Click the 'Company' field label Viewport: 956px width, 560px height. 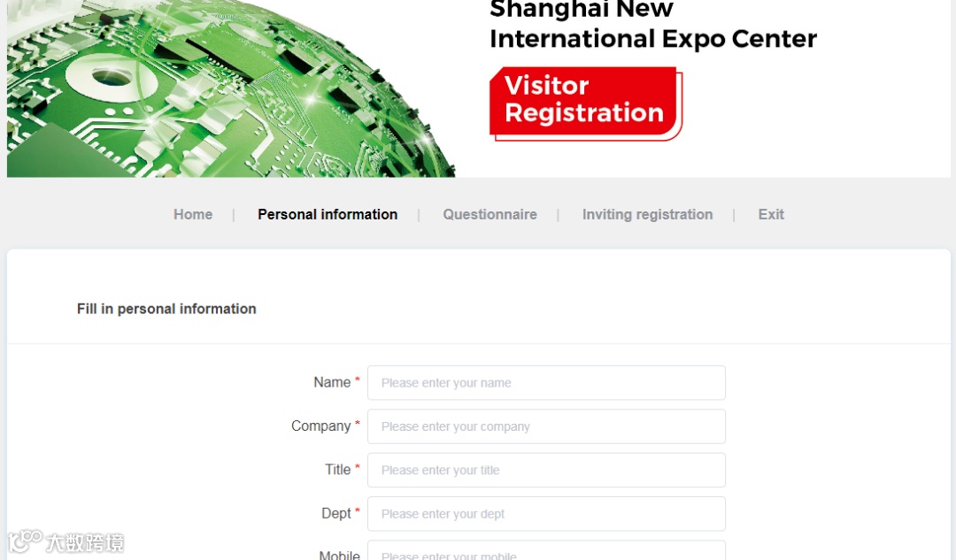[320, 426]
